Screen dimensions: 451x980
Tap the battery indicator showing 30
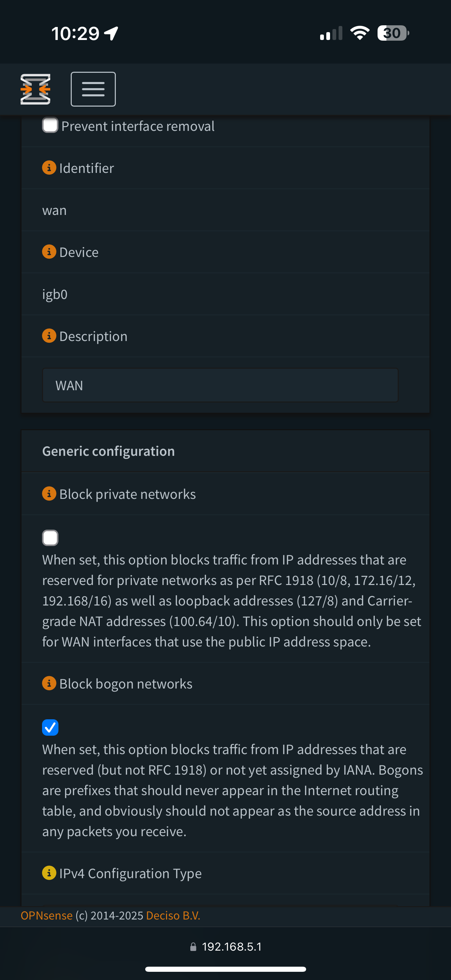pyautogui.click(x=393, y=33)
